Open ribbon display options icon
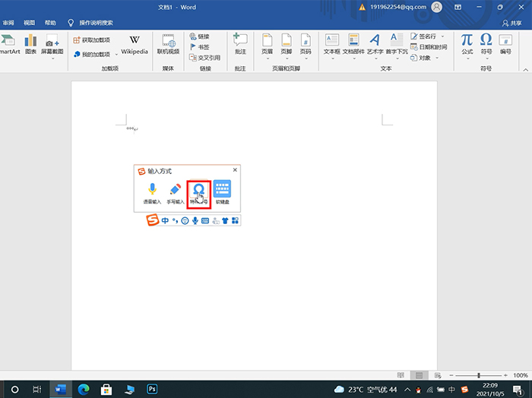 point(458,7)
